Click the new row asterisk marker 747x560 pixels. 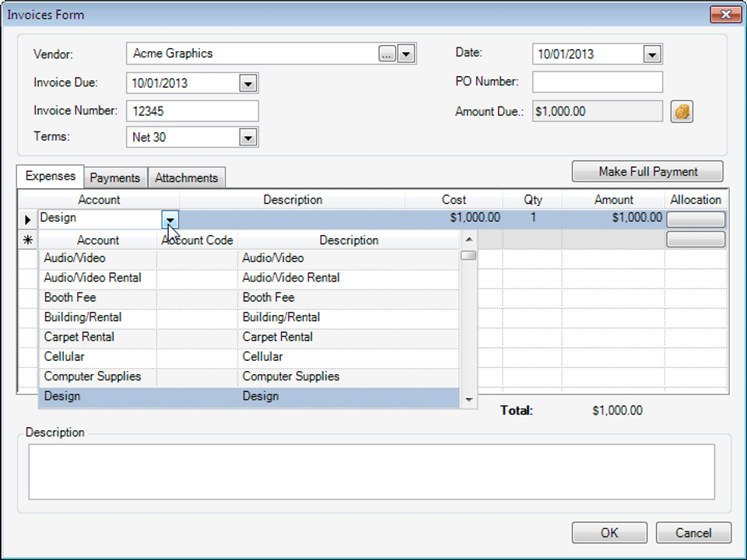click(x=28, y=240)
